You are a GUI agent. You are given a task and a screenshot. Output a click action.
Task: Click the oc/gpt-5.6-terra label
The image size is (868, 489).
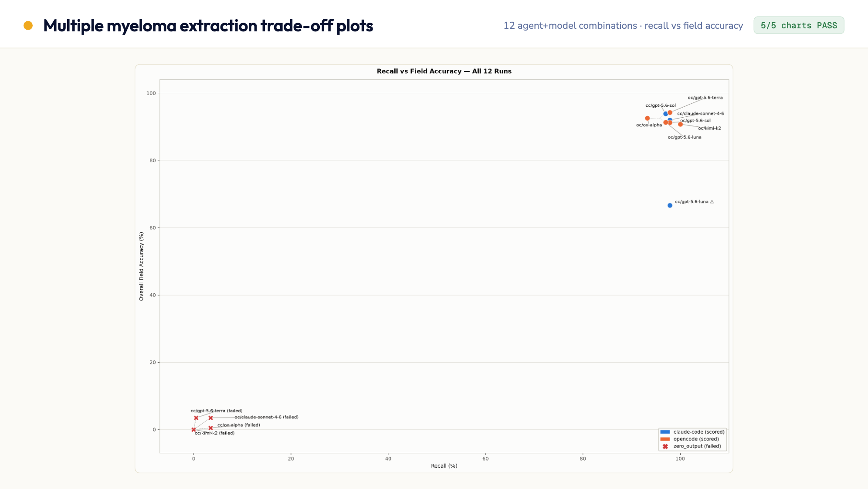(x=705, y=98)
